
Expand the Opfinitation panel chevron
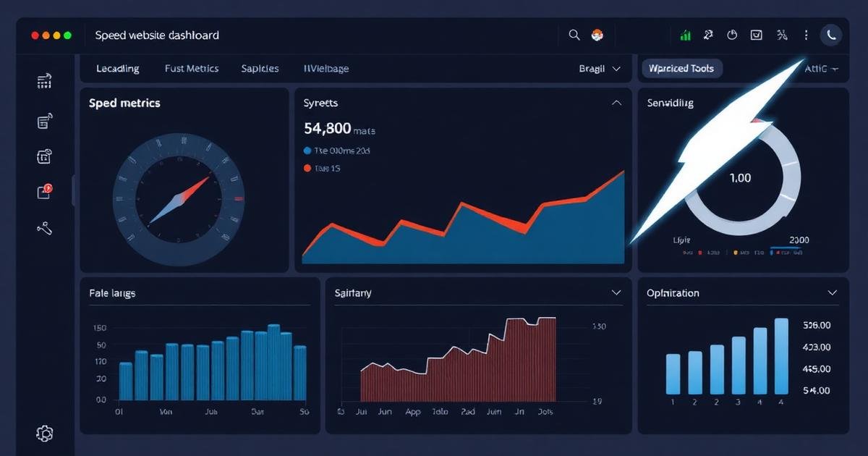coord(832,293)
